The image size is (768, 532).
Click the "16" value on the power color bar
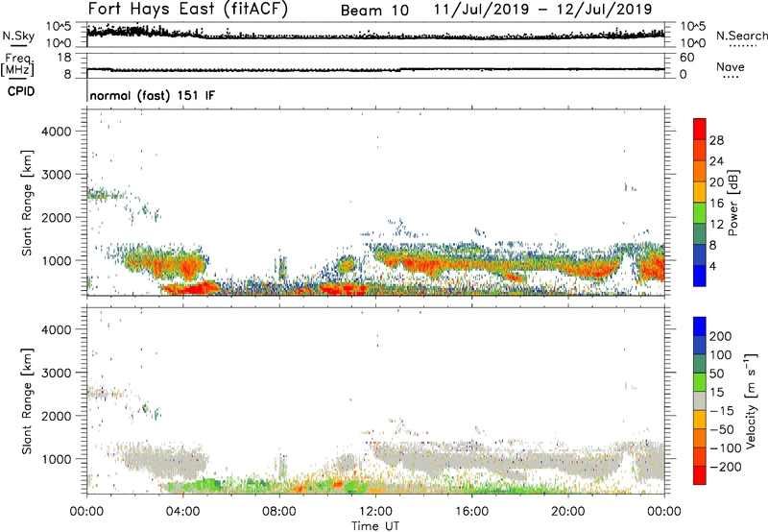click(x=716, y=204)
